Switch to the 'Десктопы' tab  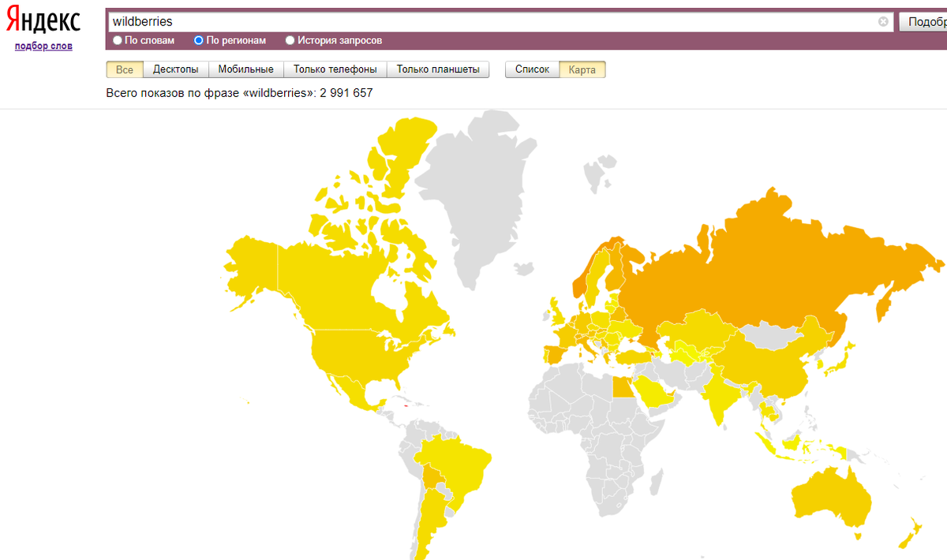[x=176, y=69]
